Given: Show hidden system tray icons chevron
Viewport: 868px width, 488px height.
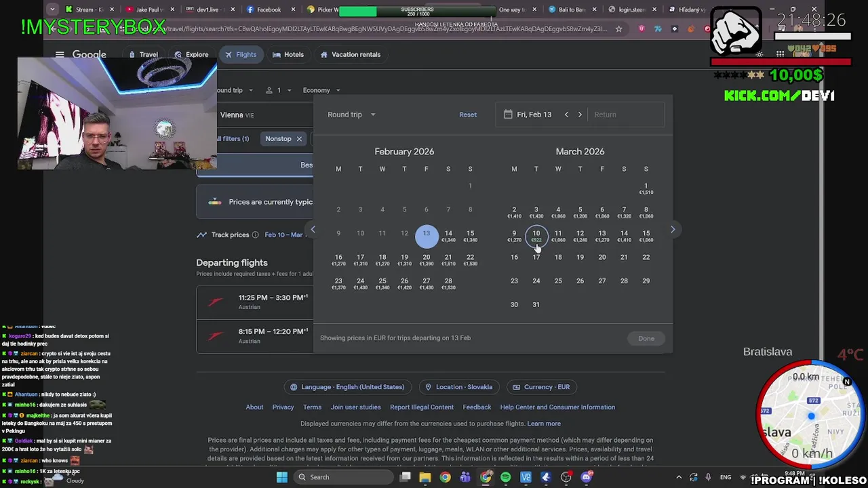Looking at the screenshot, I should click(678, 477).
